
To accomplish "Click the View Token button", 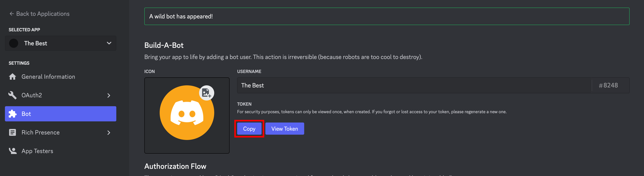I will point(285,129).
